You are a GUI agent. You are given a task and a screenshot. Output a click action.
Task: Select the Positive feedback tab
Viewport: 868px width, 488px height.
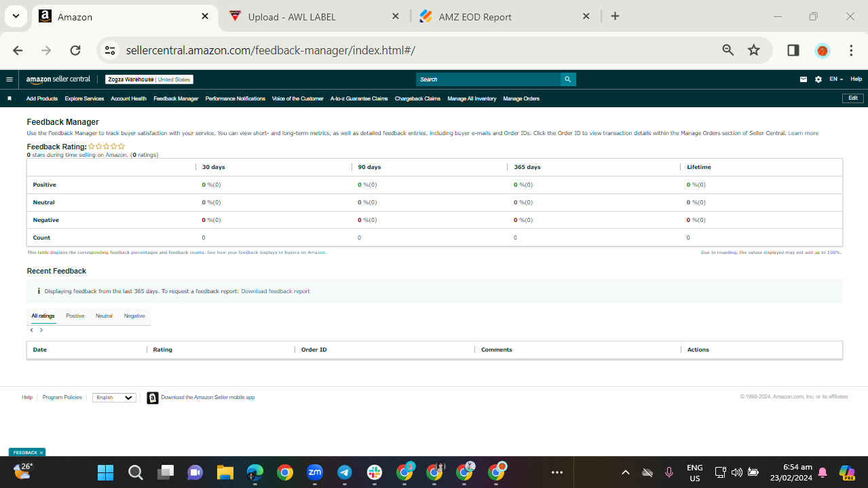tap(75, 316)
